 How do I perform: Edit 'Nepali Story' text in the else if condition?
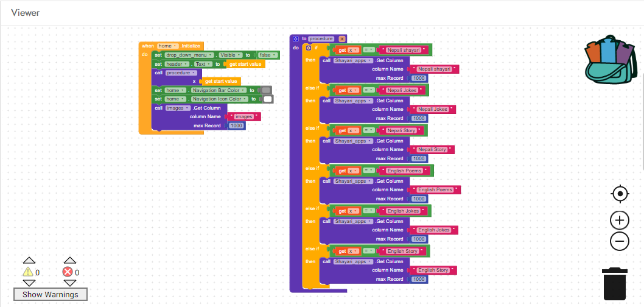402,130
